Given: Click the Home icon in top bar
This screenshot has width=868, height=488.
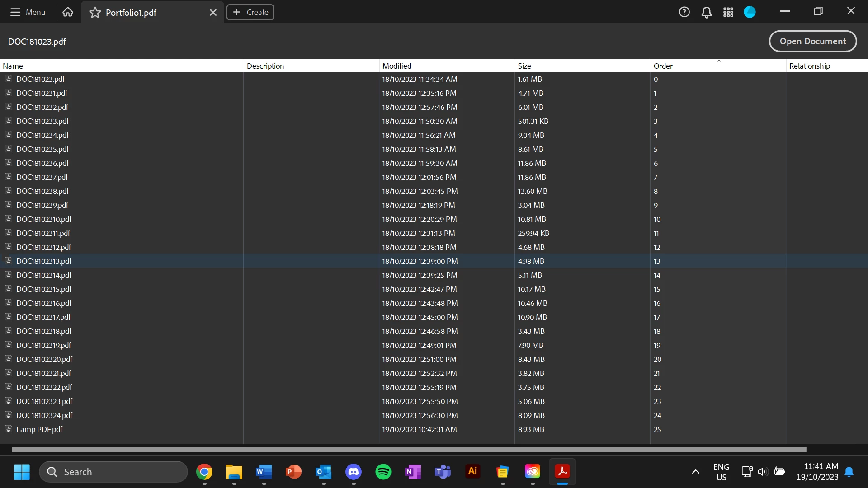Looking at the screenshot, I should (68, 12).
